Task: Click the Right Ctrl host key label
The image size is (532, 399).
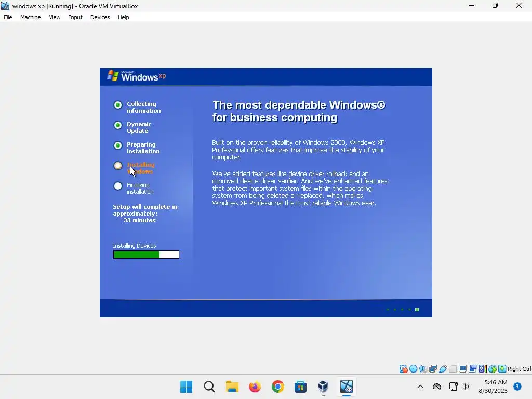Action: tap(519, 369)
